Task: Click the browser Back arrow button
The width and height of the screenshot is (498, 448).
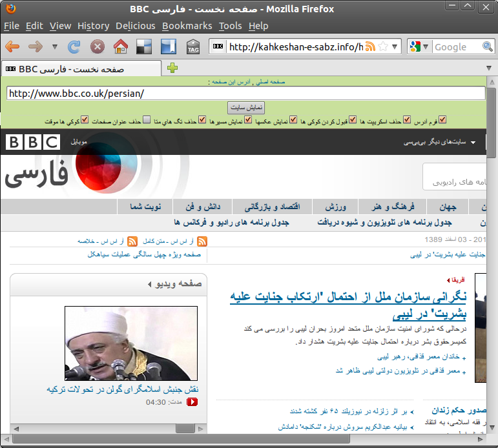Action: click(x=12, y=46)
